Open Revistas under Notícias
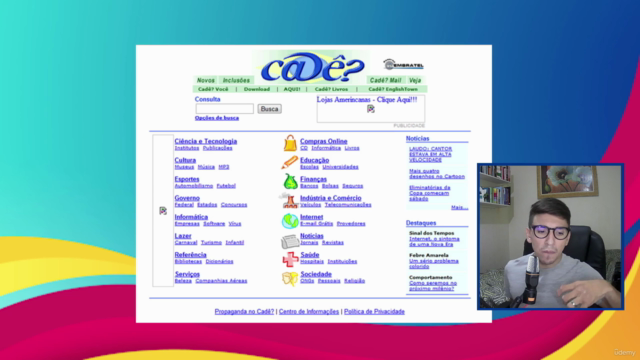640x360 pixels. (333, 242)
